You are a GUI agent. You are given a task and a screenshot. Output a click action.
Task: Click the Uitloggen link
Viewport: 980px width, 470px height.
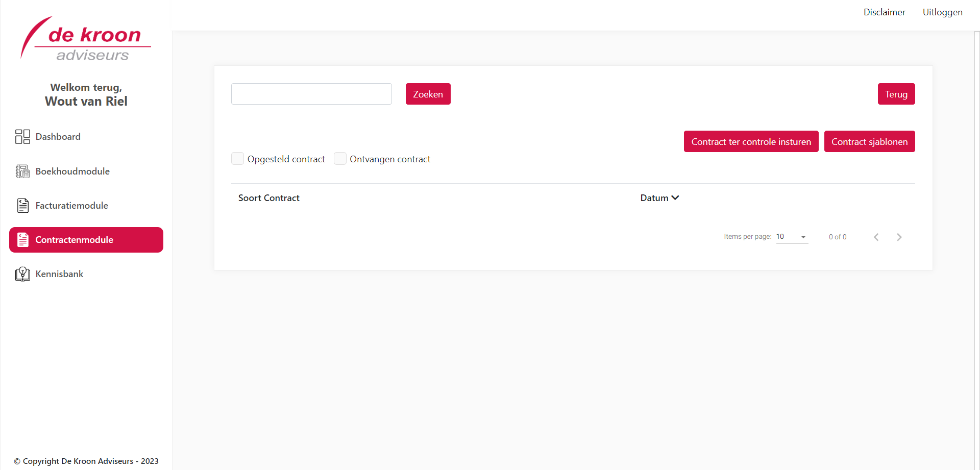(942, 12)
